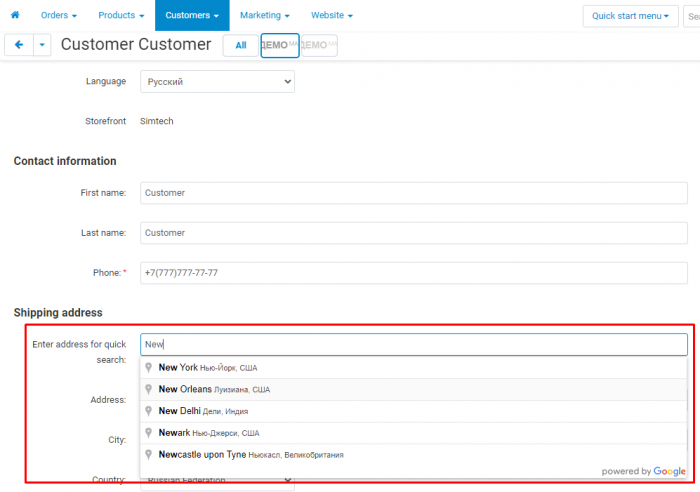Image resolution: width=700 pixels, height=492 pixels.
Task: Focus the address quick search field
Action: (414, 345)
